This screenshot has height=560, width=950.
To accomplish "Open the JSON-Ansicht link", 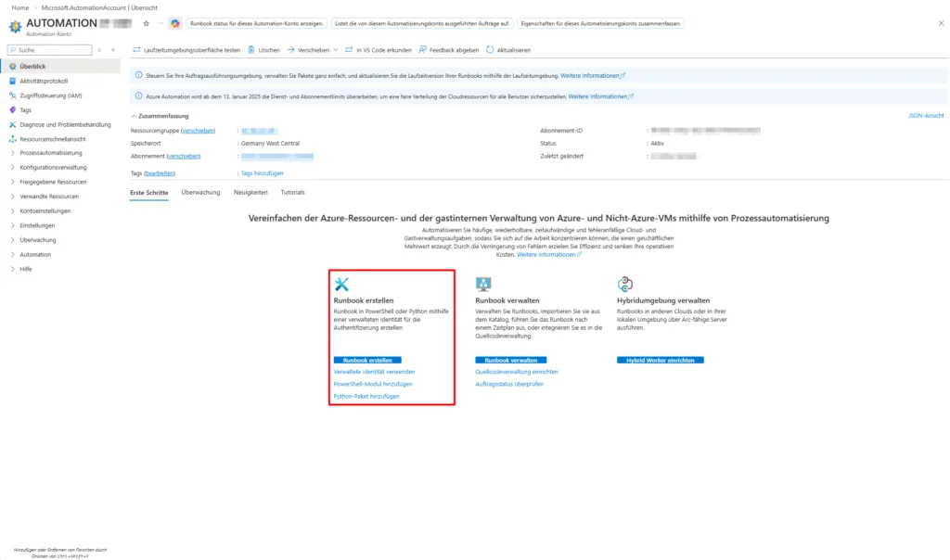I will coord(925,116).
